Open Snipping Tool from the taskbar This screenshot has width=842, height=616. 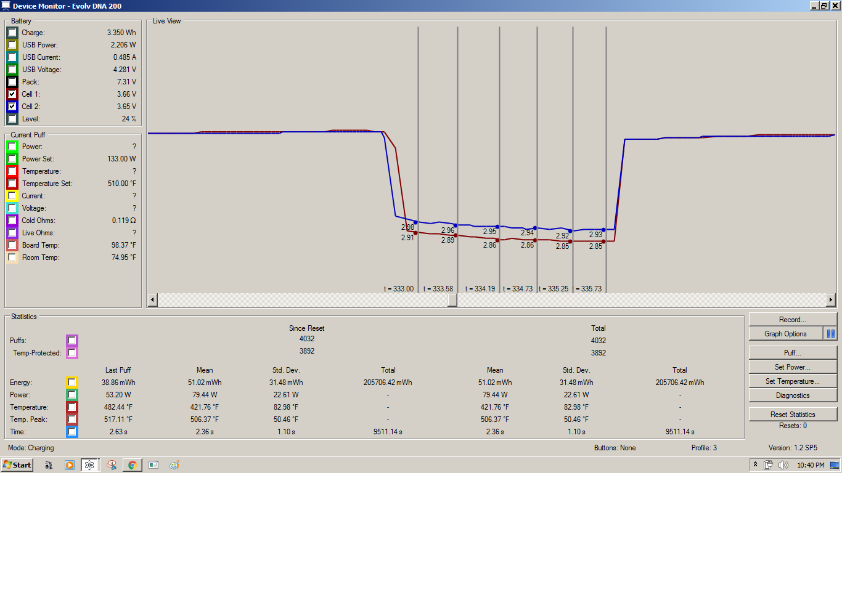(112, 465)
